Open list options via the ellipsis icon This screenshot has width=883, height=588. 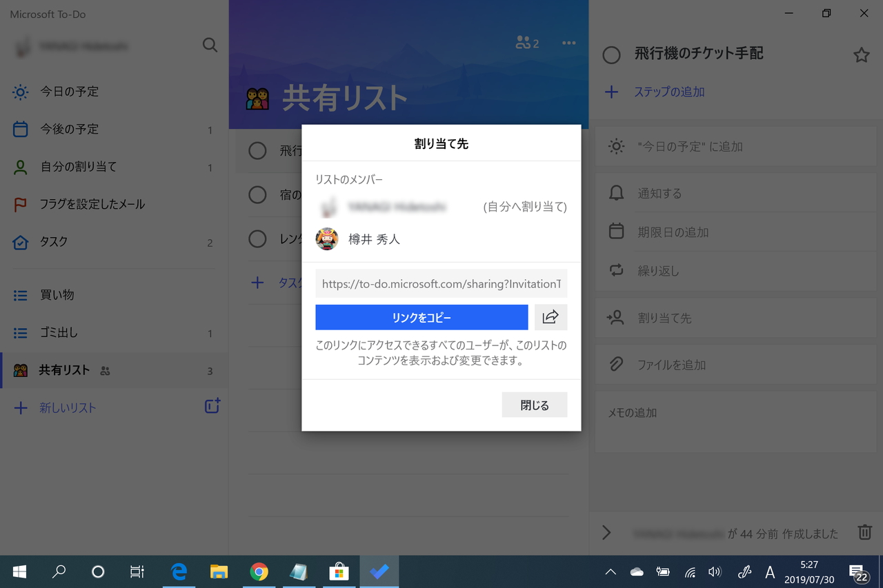tap(568, 42)
